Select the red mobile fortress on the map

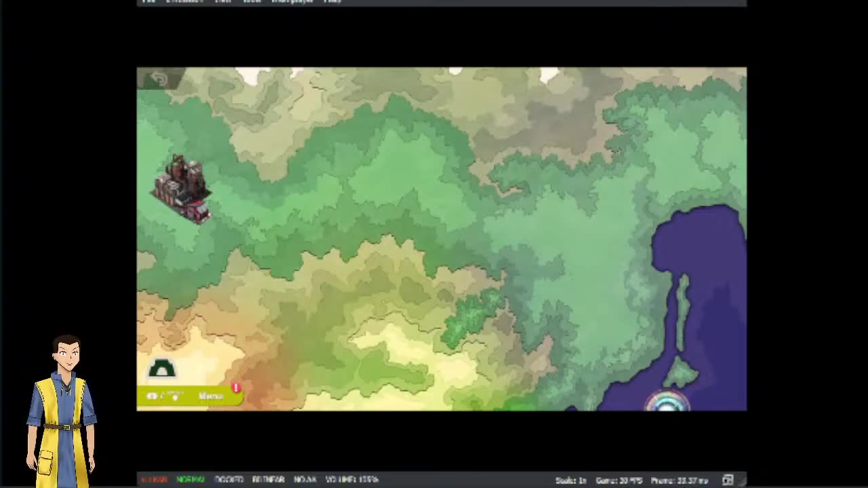tap(182, 188)
